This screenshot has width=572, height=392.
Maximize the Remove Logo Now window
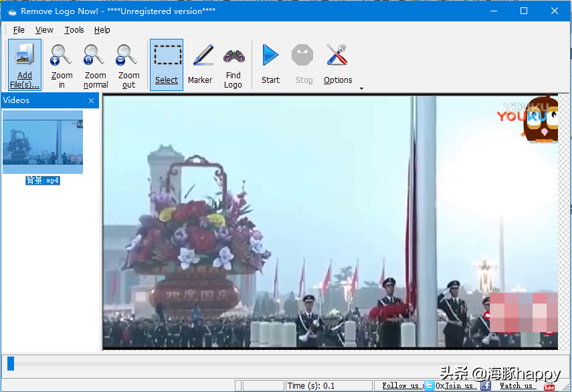tap(523, 11)
